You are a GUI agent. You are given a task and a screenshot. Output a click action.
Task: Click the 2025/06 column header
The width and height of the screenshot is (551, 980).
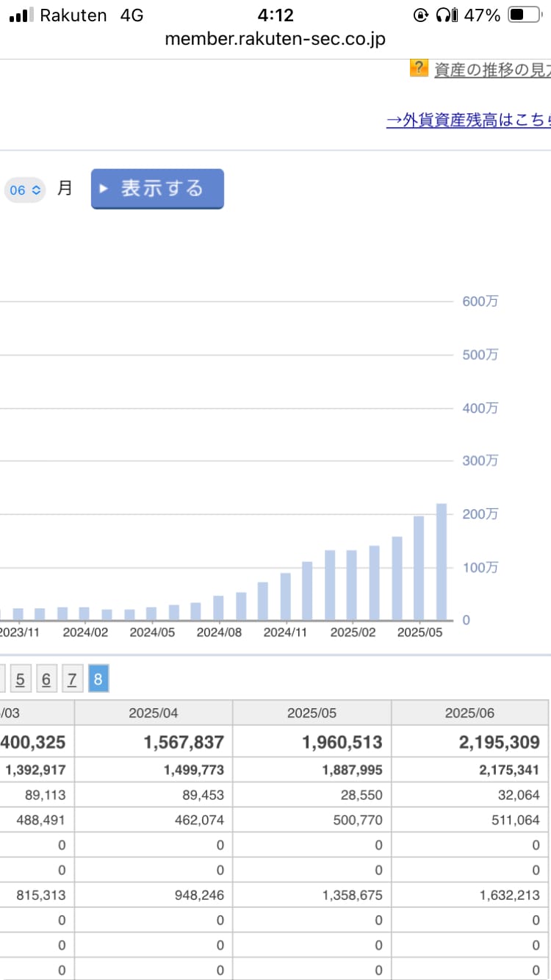click(x=469, y=713)
